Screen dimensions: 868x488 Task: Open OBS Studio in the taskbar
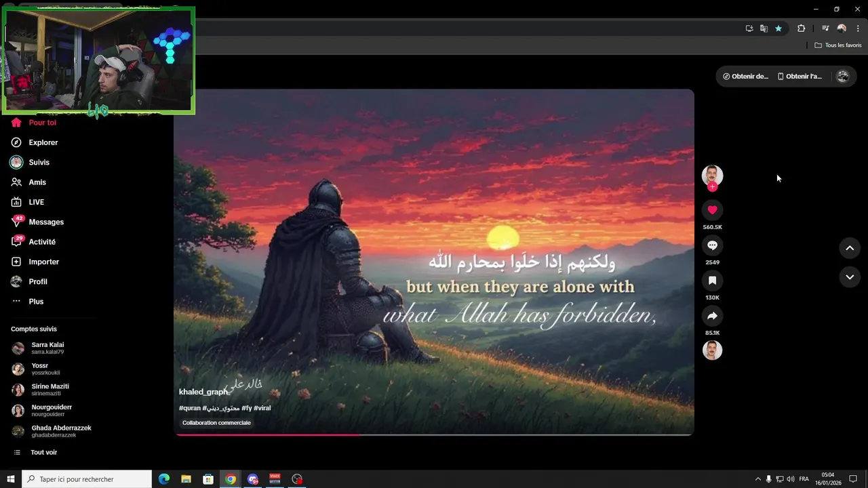[x=297, y=479]
